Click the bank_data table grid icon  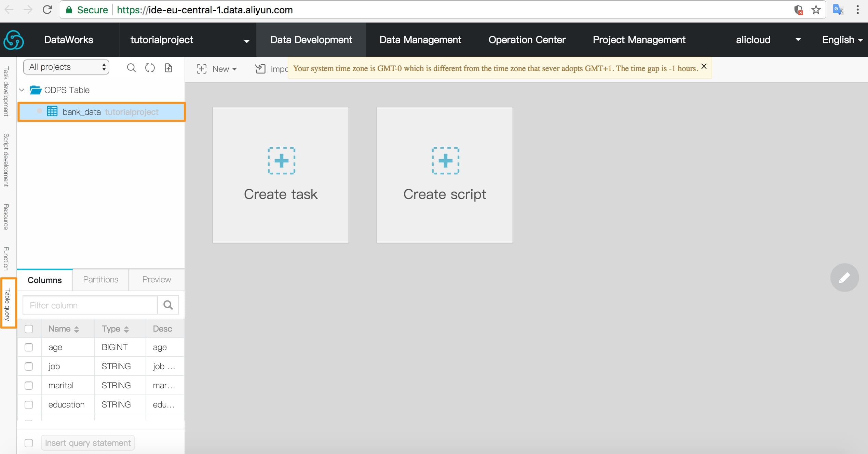(x=52, y=111)
